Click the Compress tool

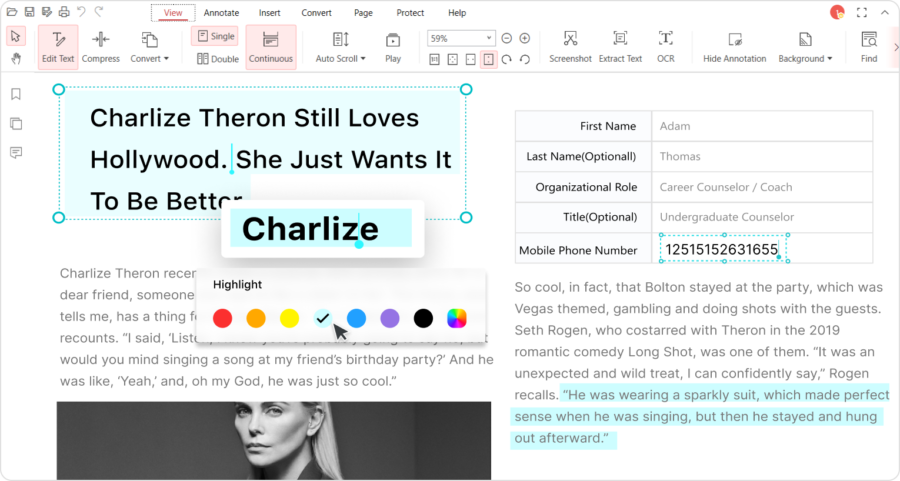point(100,48)
